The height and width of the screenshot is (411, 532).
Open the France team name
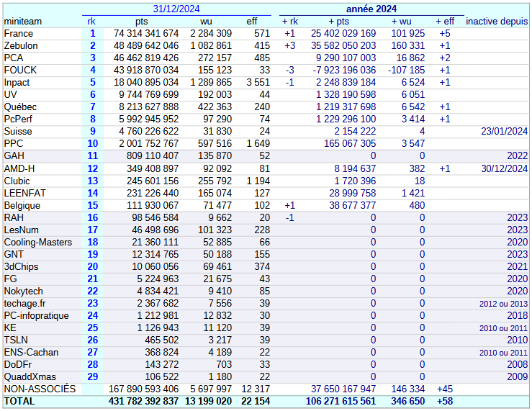pos(19,34)
